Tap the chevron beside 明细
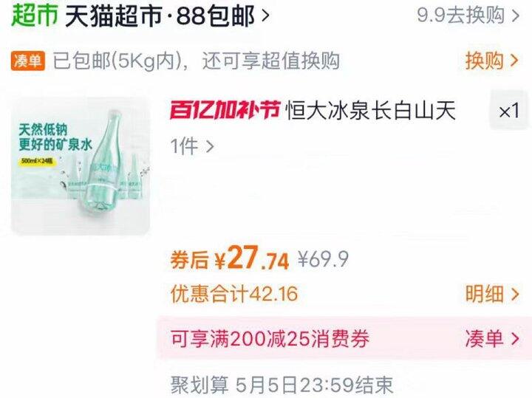 click(515, 294)
